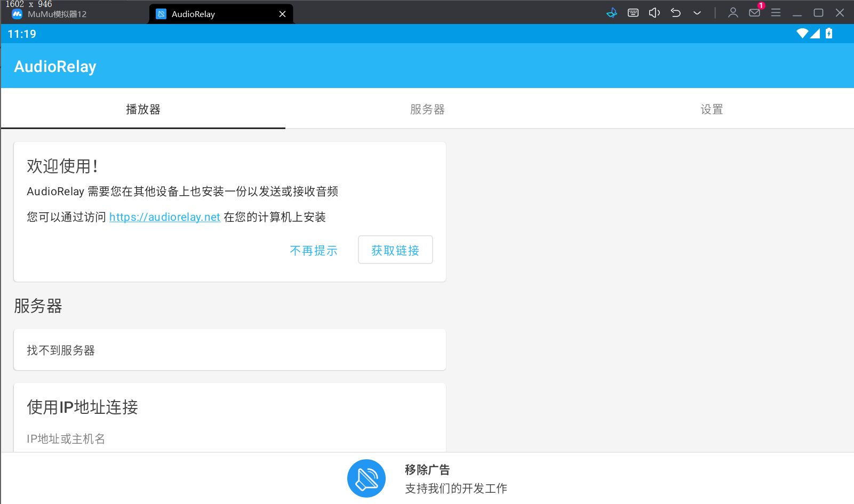Click the Android cellular signal icon
The image size is (854, 504).
[x=815, y=34]
